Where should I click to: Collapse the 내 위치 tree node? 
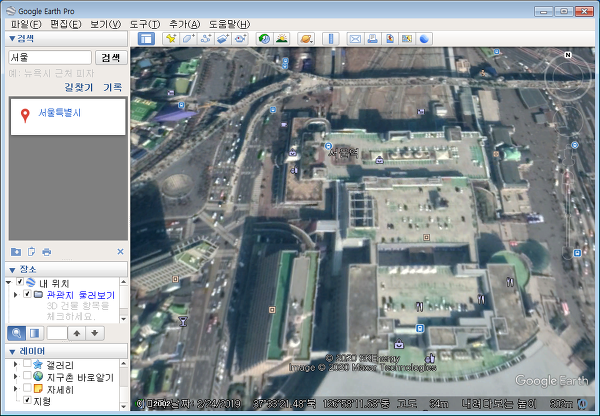coord(9,282)
